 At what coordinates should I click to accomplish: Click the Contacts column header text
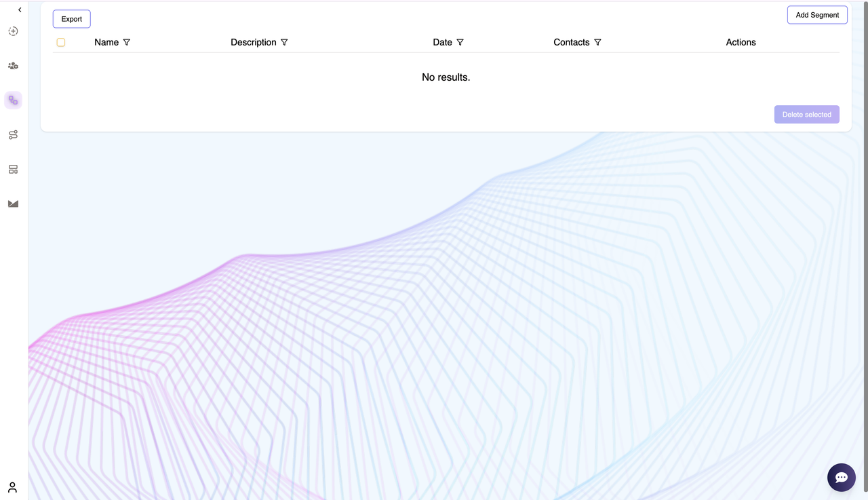point(572,42)
